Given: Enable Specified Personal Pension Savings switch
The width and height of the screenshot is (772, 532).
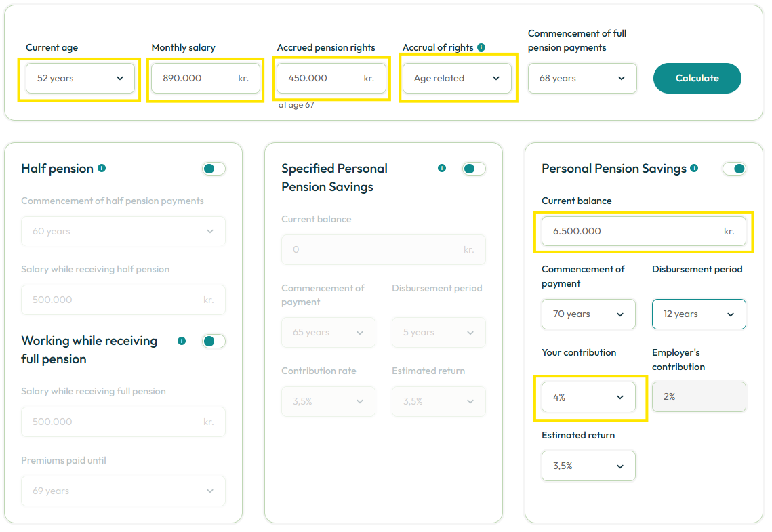Looking at the screenshot, I should (x=474, y=169).
